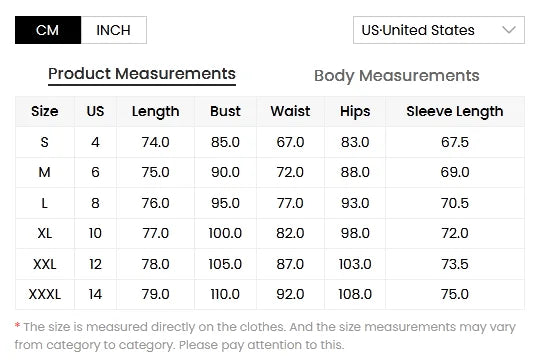
Task: Click the Size column header
Action: (45, 111)
